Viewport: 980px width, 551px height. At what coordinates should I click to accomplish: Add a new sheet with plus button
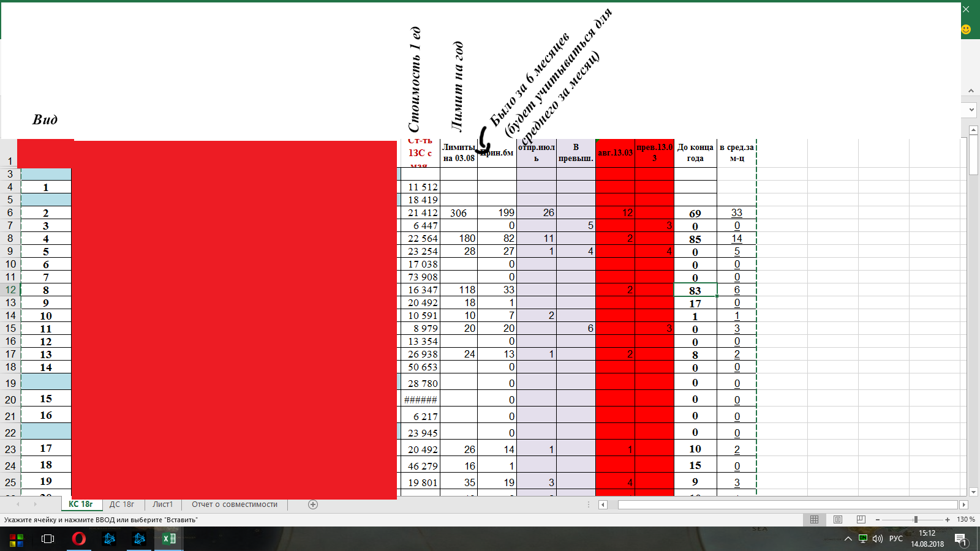point(313,504)
